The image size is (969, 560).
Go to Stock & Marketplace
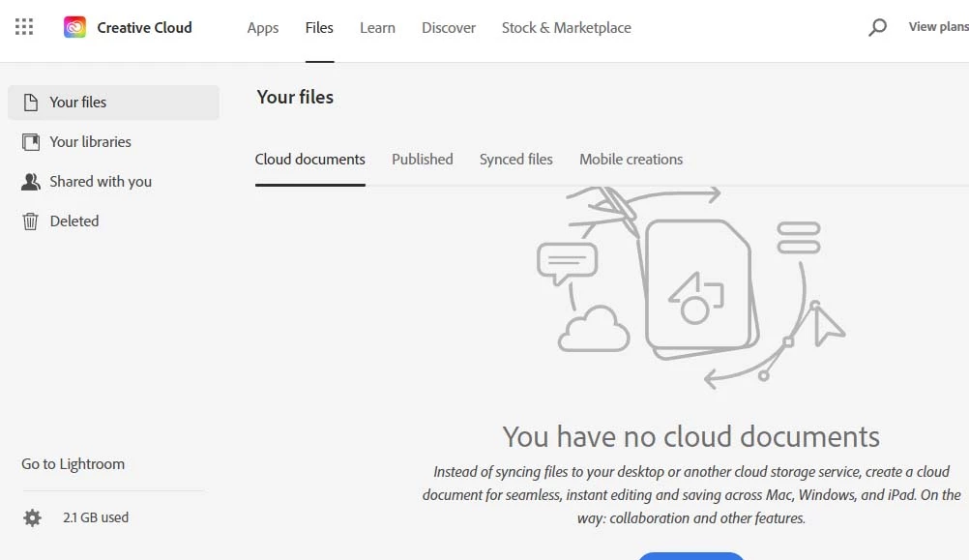(x=566, y=28)
